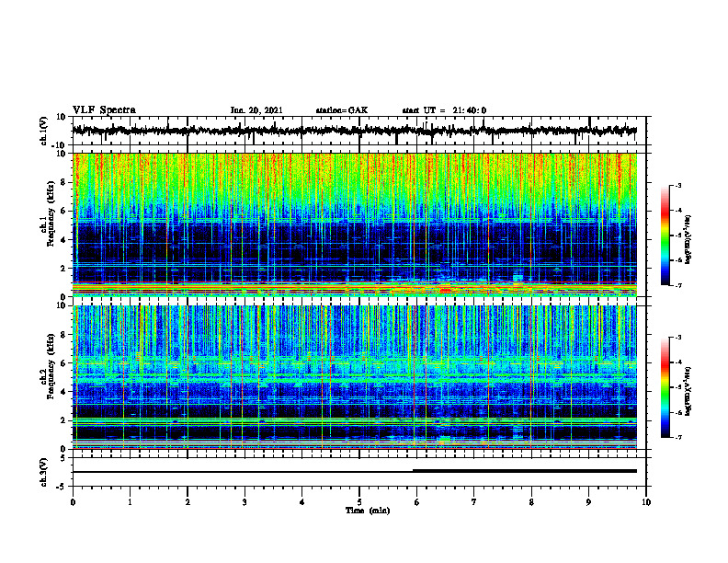Click time axis tick label 0

coord(73,502)
